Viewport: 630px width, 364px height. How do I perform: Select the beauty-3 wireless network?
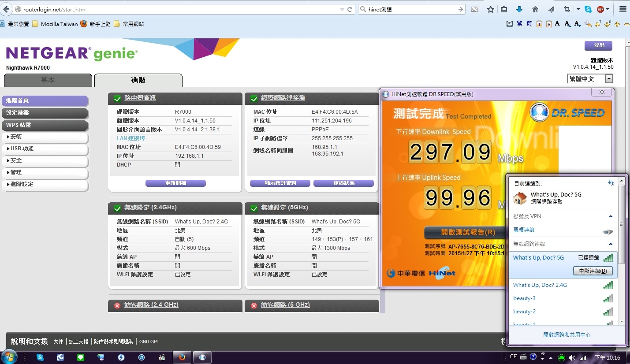[x=563, y=298]
